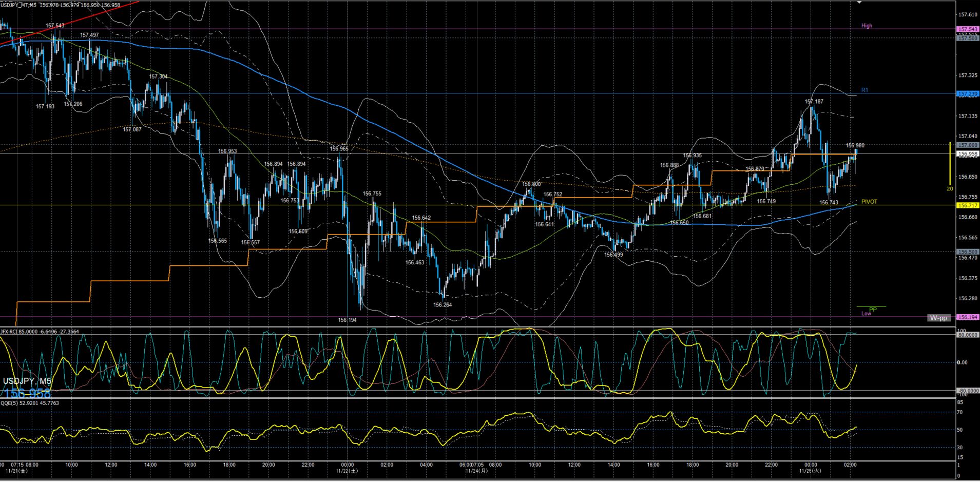This screenshot has width=980, height=482.
Task: Click the yellow vertical bar labeled 20
Action: (x=950, y=163)
